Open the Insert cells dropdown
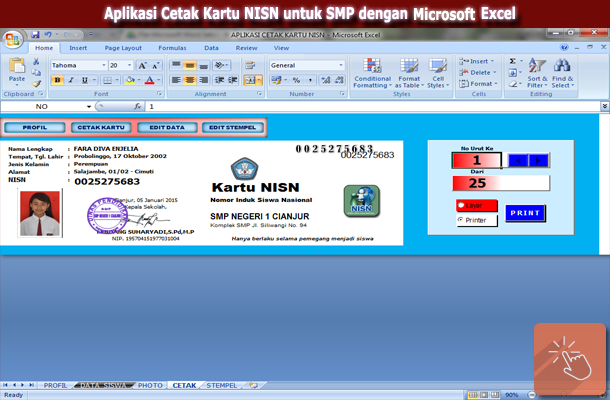The width and height of the screenshot is (610, 400). [477, 61]
